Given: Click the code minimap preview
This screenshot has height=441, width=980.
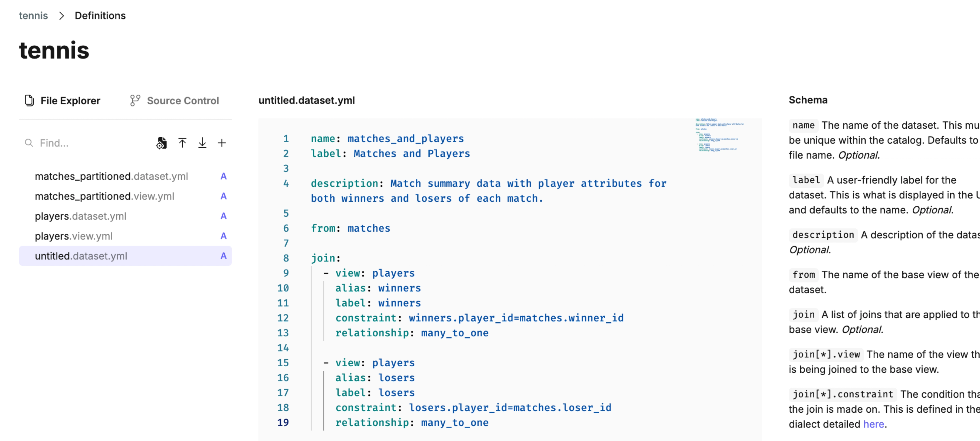Looking at the screenshot, I should click(x=719, y=135).
